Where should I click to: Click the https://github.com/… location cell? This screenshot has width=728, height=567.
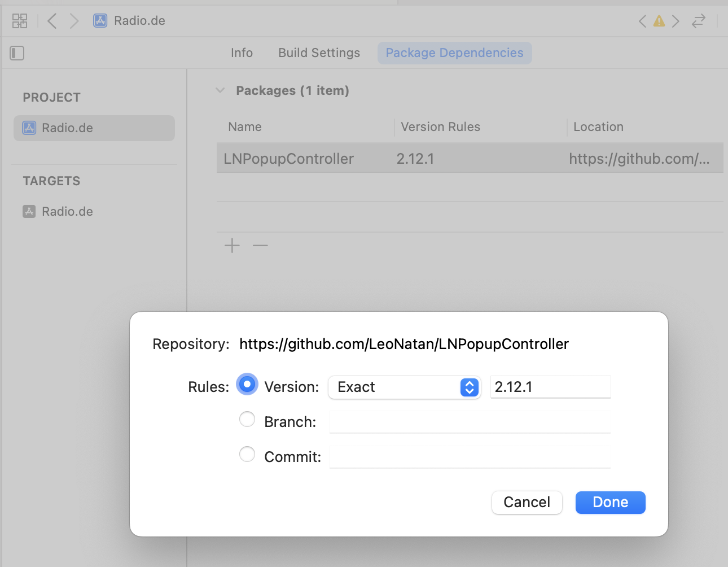click(639, 159)
